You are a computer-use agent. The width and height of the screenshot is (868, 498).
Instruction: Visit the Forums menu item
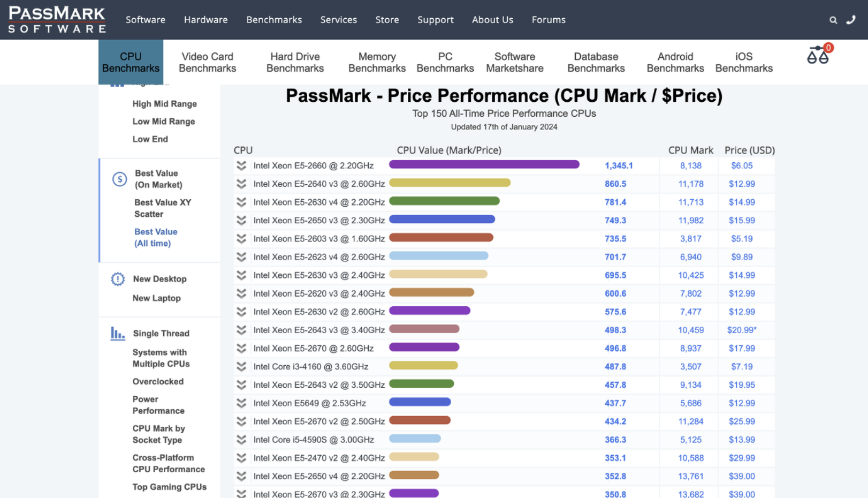tap(549, 20)
